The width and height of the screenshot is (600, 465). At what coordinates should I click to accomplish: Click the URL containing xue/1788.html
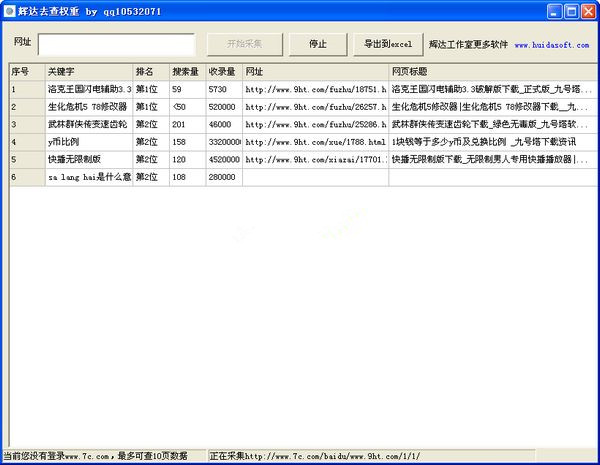coord(316,142)
